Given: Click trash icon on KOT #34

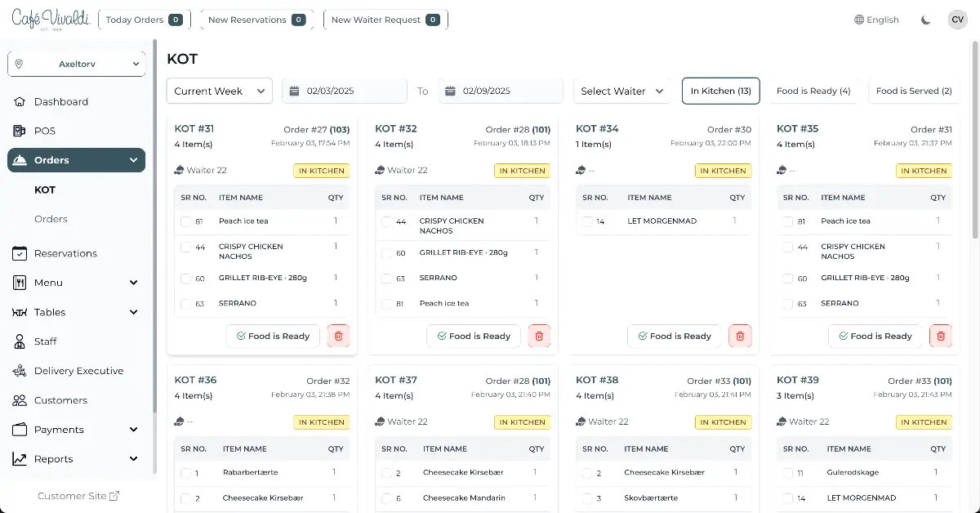Looking at the screenshot, I should (741, 336).
